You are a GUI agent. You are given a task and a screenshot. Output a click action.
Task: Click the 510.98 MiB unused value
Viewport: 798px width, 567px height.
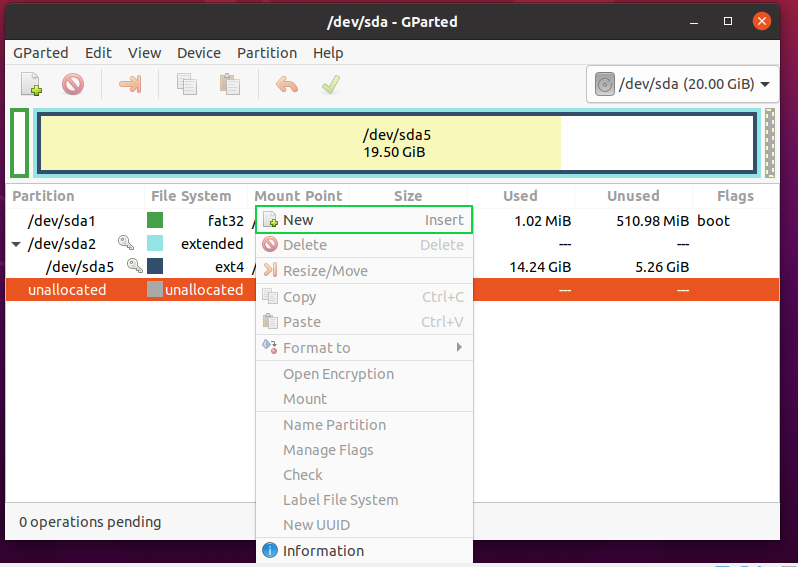652,221
